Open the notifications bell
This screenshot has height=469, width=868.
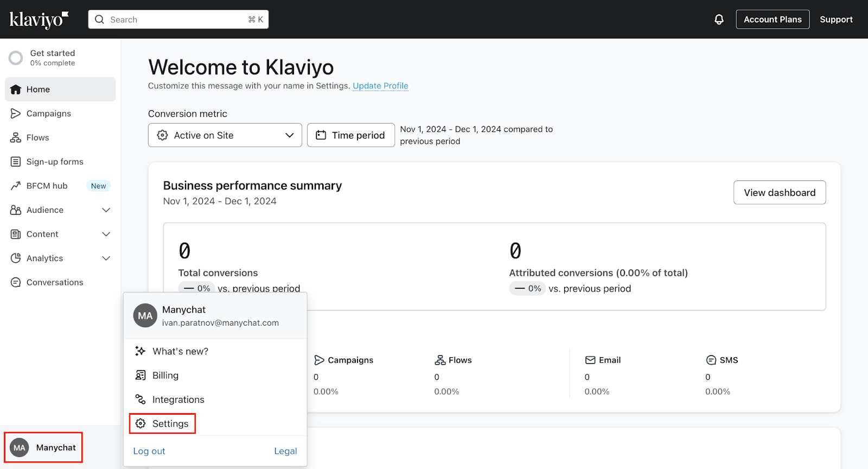point(719,20)
